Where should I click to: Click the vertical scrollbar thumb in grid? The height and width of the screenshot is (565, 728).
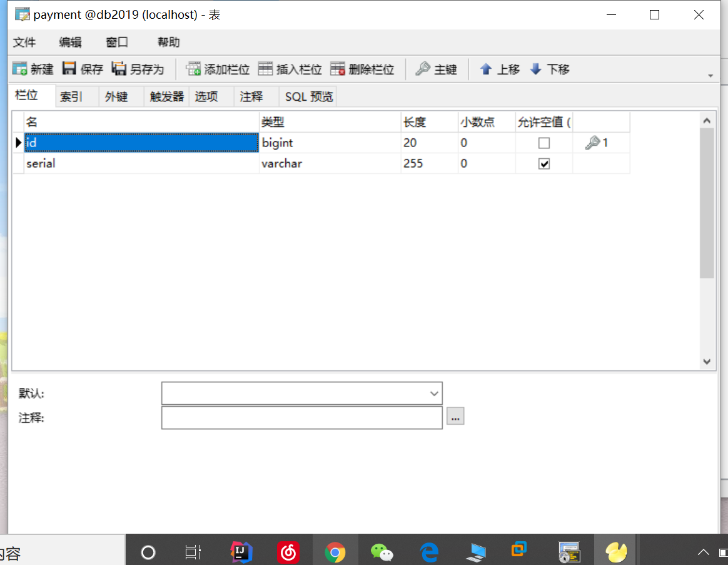click(x=707, y=203)
